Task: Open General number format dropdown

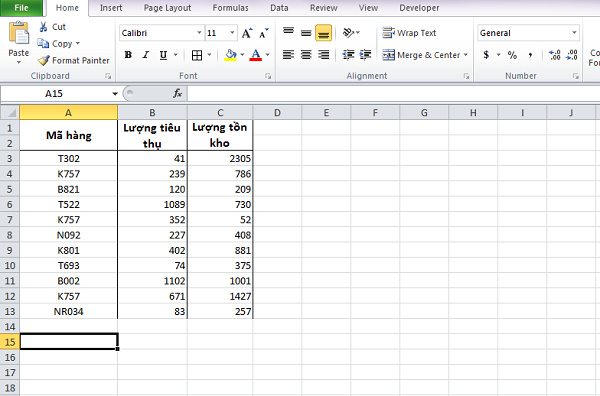Action: coord(574,33)
